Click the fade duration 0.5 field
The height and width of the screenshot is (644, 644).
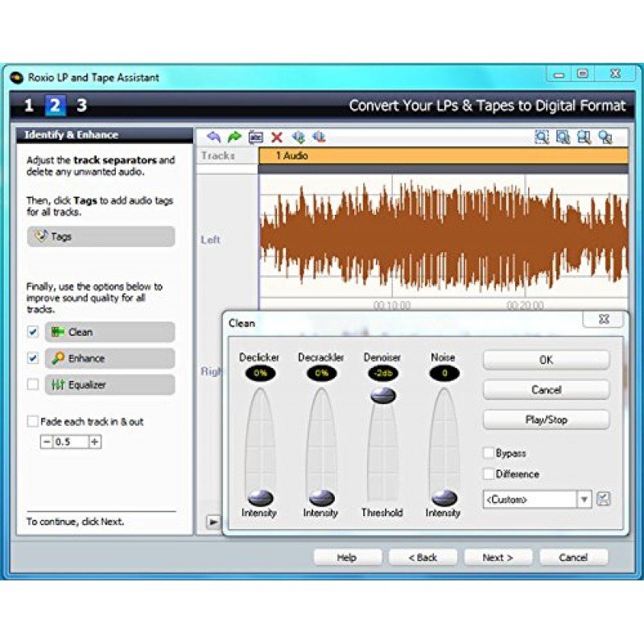point(71,442)
